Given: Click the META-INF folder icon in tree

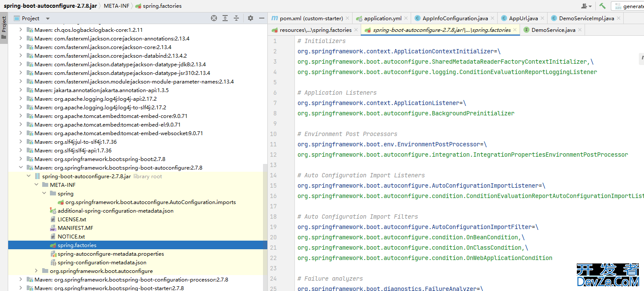Looking at the screenshot, I should click(45, 185).
